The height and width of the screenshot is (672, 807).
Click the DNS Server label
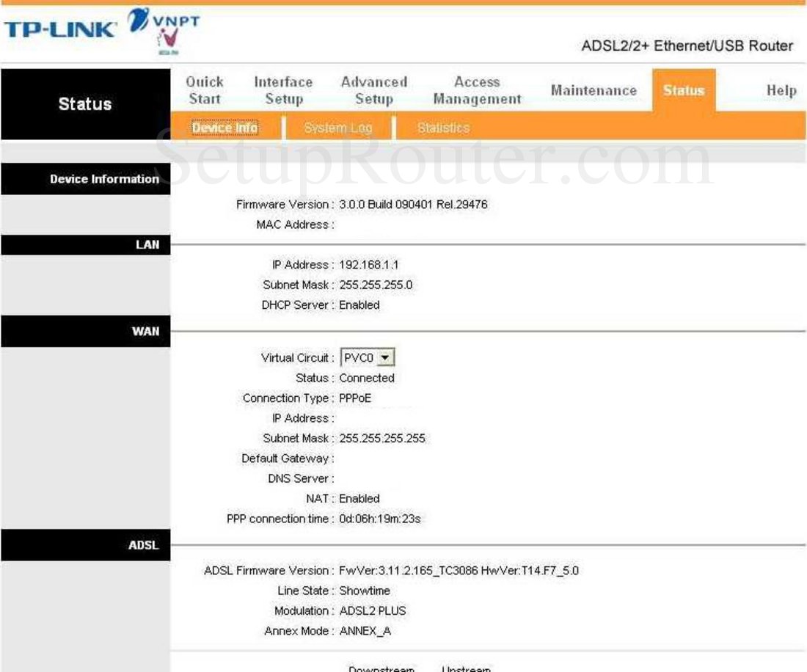pos(301,478)
